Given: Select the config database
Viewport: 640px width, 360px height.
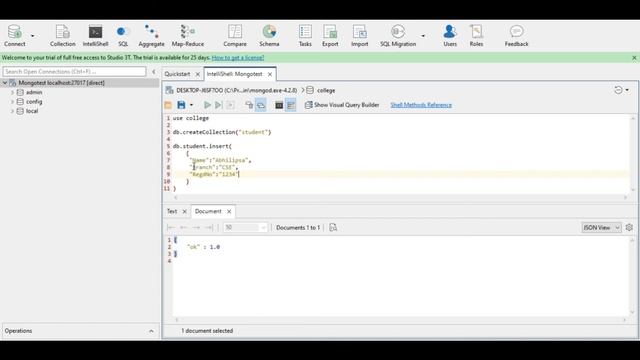Looking at the screenshot, I should point(34,102).
